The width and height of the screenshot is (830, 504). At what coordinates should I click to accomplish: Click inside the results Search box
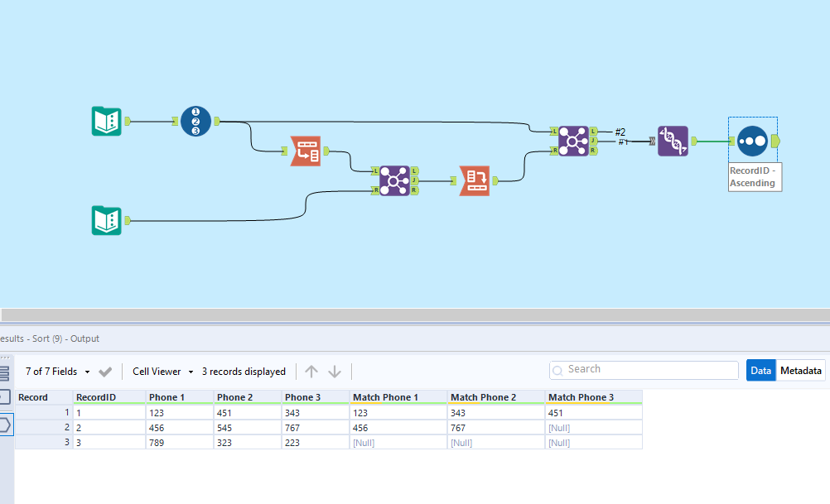[643, 369]
